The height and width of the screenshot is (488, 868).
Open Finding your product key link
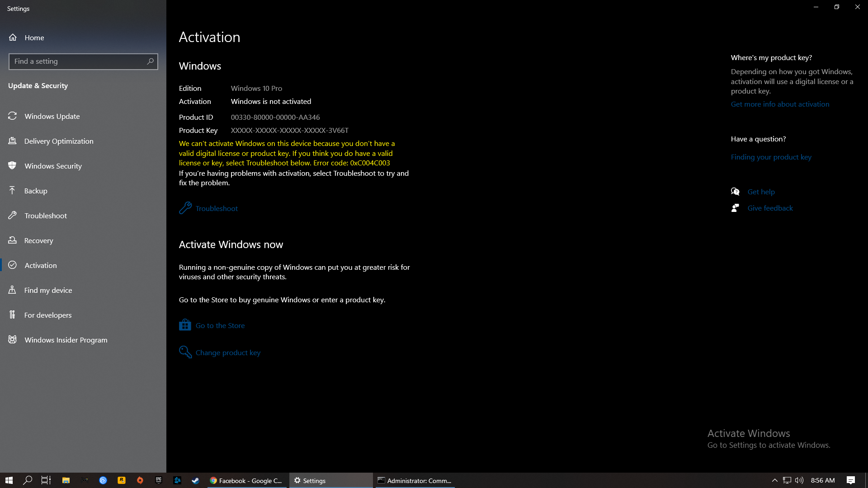coord(771,157)
